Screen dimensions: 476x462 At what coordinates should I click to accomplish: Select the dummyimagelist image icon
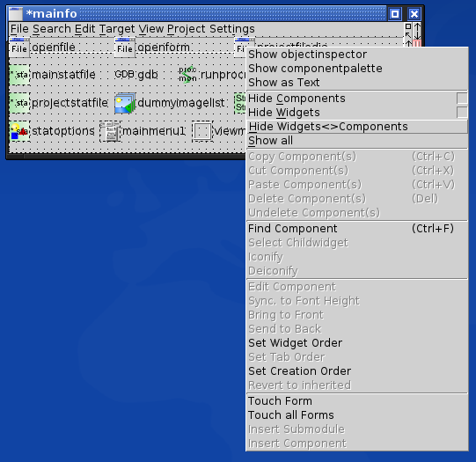(x=125, y=103)
